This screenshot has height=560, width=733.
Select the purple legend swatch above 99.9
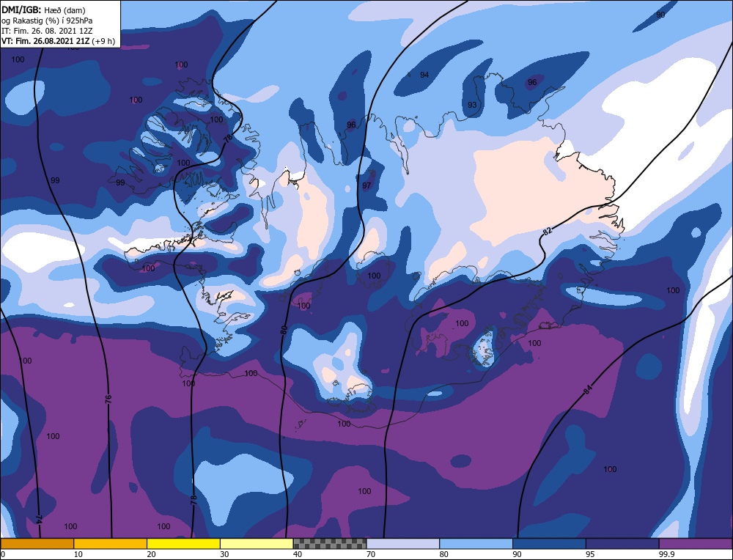tap(696, 543)
